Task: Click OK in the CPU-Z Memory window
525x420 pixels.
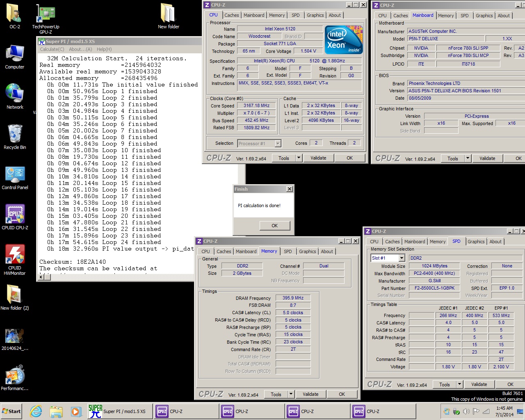Action: pyautogui.click(x=342, y=394)
